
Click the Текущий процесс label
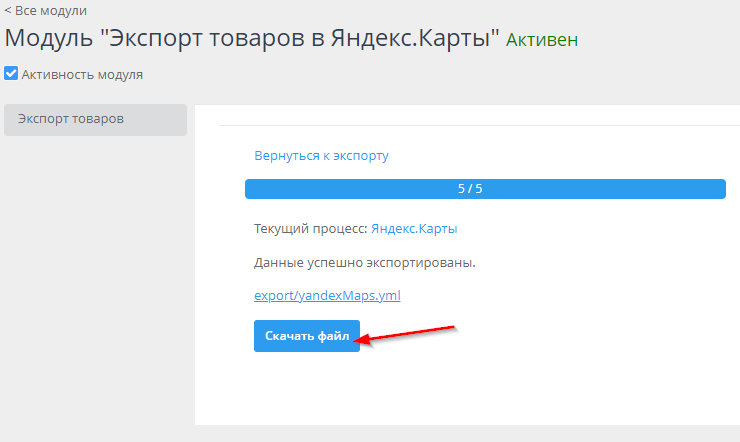click(x=311, y=229)
